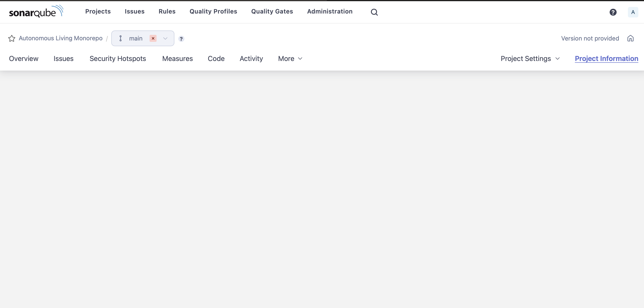Image resolution: width=644 pixels, height=308 pixels.
Task: Star the Autonomous Living Monorepo project
Action: tap(12, 38)
